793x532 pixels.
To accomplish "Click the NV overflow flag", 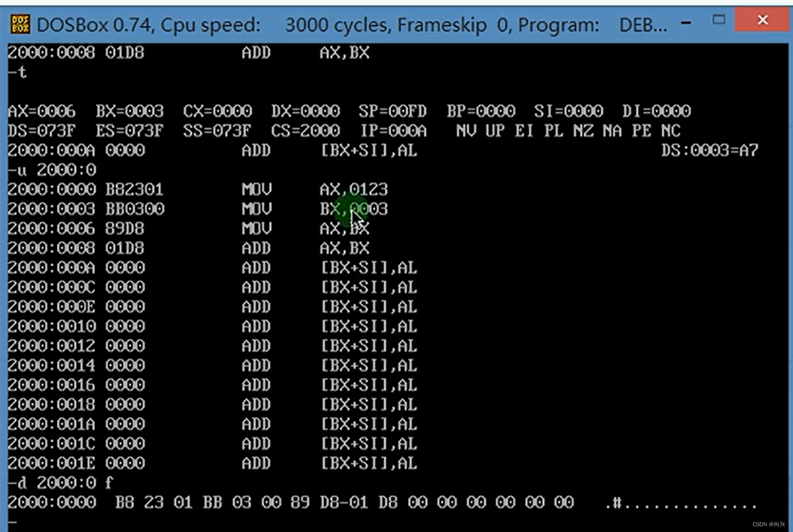I will point(466,131).
